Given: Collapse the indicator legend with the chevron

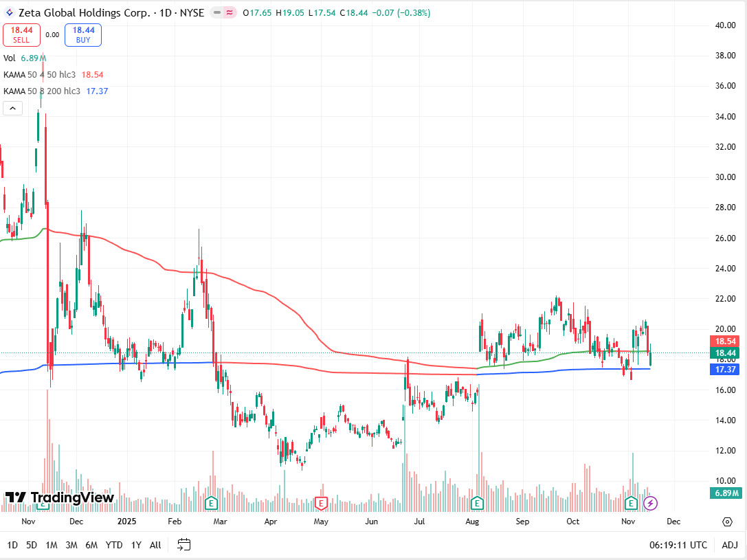Looking at the screenshot, I should tap(13, 108).
